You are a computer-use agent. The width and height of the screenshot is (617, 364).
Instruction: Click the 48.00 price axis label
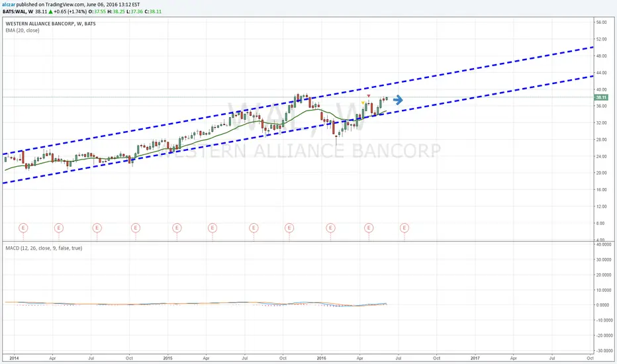601,56
